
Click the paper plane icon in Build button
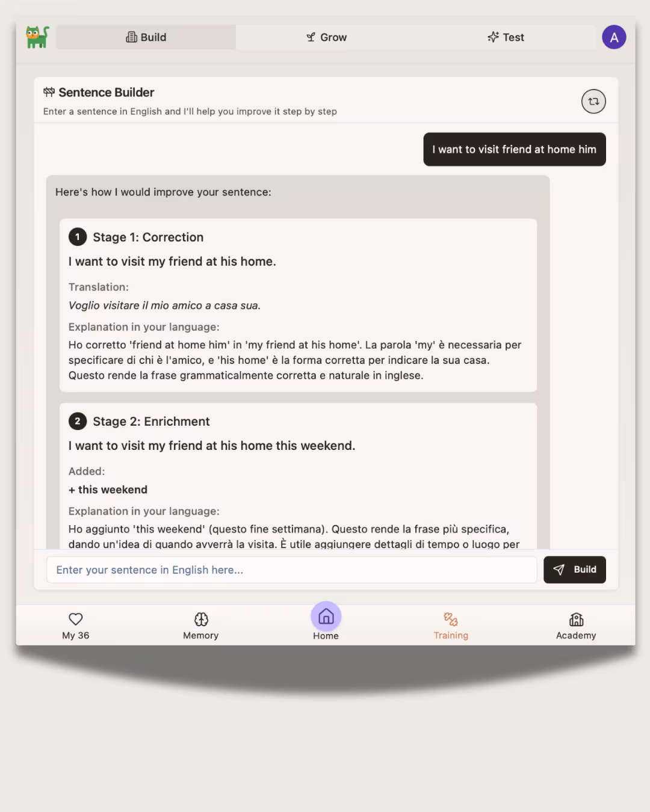tap(559, 570)
